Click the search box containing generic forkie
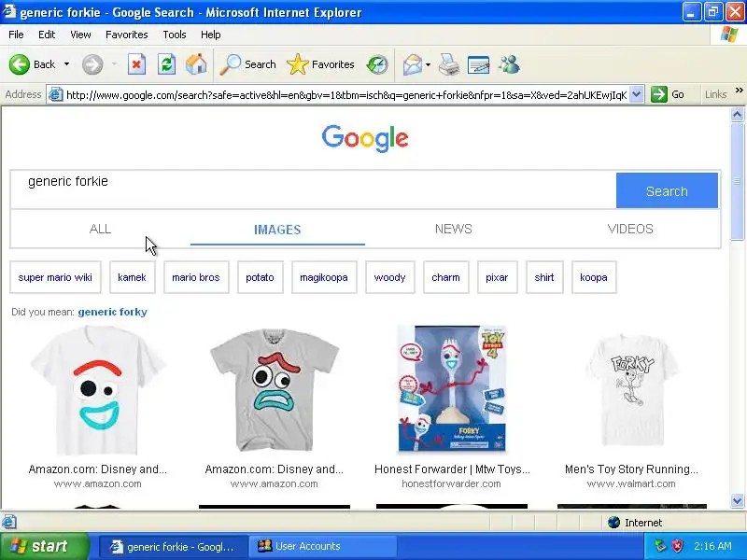This screenshot has width=747, height=560. click(313, 189)
